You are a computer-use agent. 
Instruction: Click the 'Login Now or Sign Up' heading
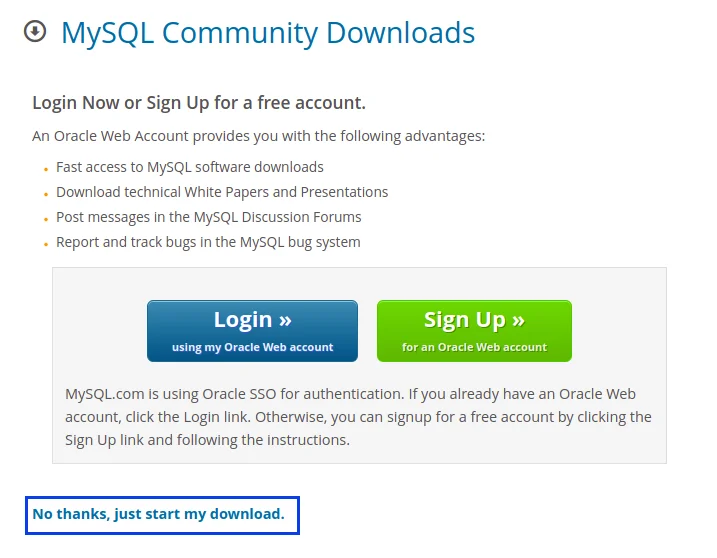coord(199,102)
